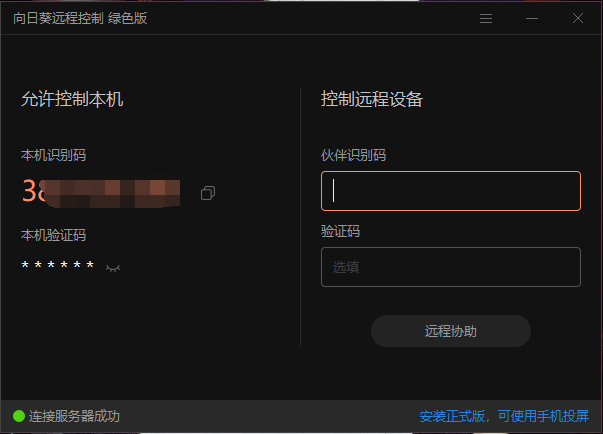Click the 验证码 optional input field
This screenshot has height=434, width=603.
point(450,267)
